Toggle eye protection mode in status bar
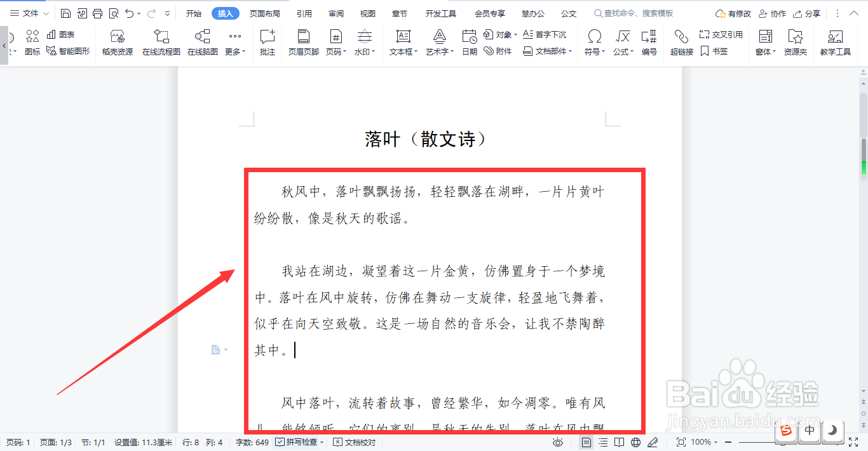Image resolution: width=868 pixels, height=451 pixels. coord(558,442)
